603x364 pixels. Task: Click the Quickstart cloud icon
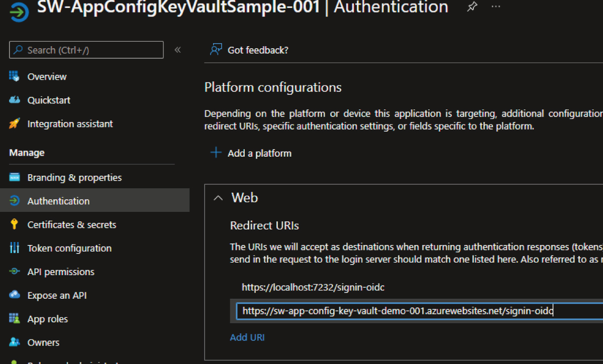coord(14,100)
